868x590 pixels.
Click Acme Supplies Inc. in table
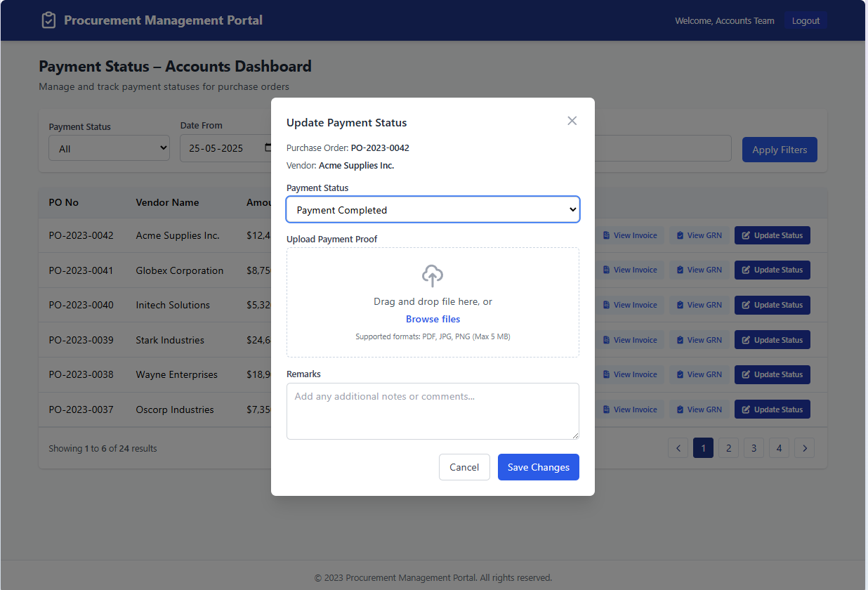[178, 235]
